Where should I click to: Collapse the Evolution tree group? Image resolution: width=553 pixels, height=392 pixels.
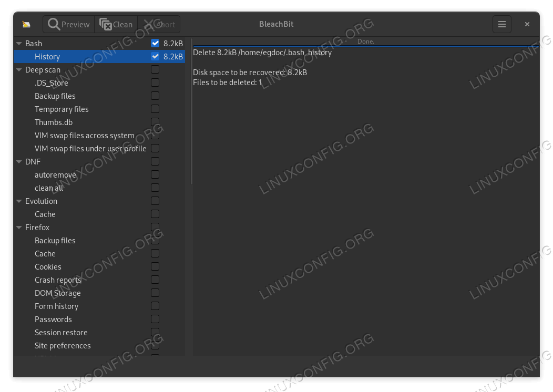[19, 201]
